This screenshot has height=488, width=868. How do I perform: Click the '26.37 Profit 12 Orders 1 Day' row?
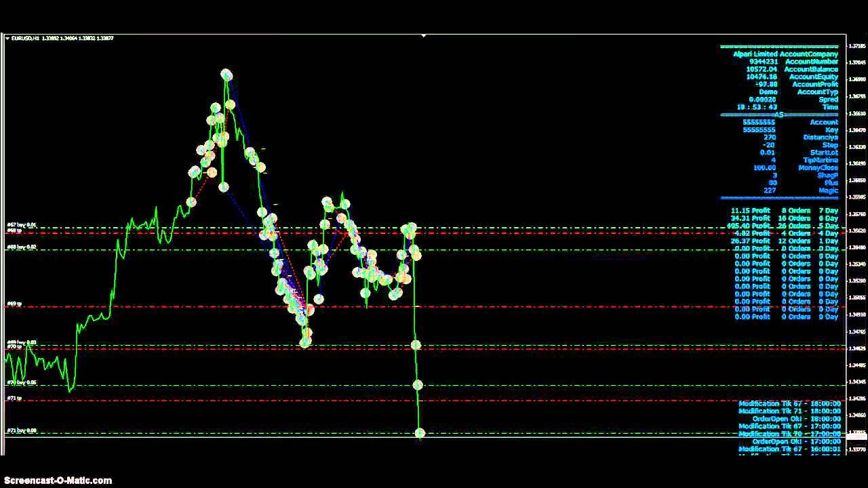[x=785, y=241]
